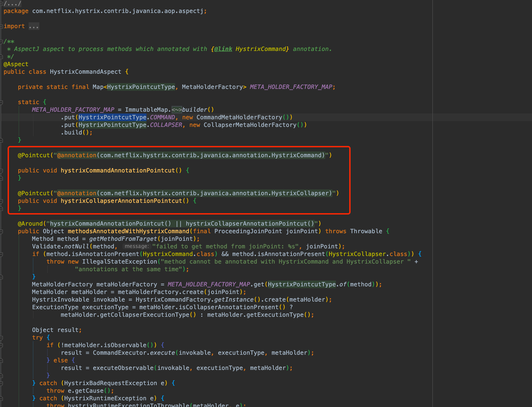Click the @Around annotation
This screenshot has width=532, height=407.
coord(30,224)
